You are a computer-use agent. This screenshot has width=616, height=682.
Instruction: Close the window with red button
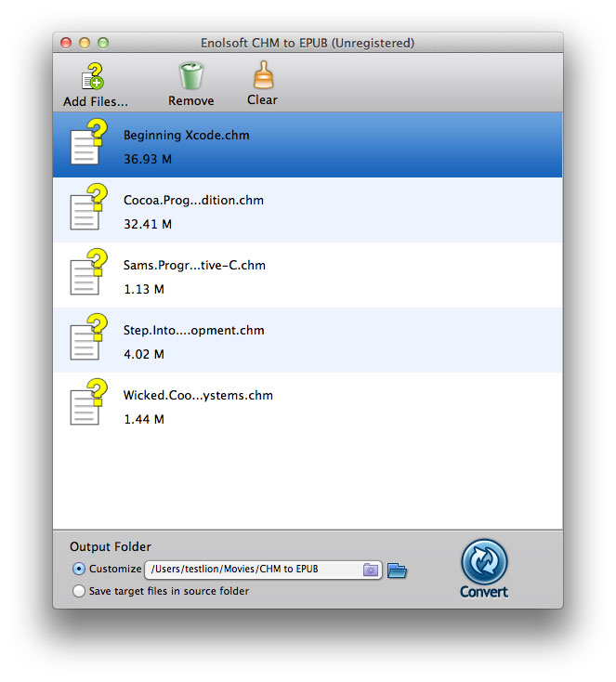[66, 43]
